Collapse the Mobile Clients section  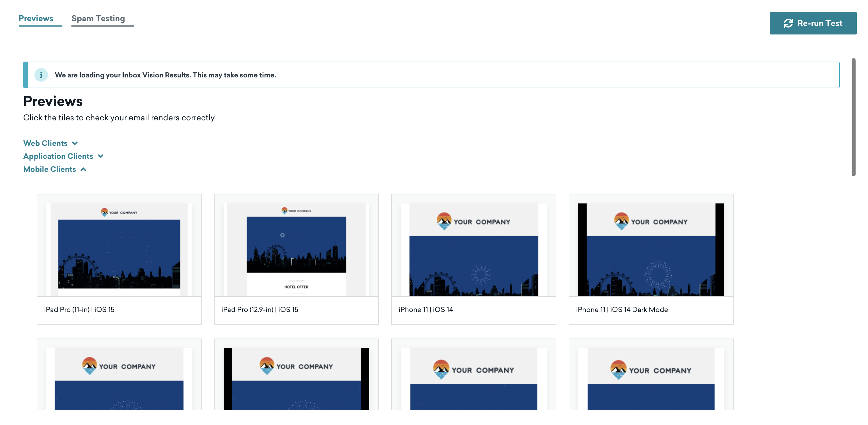[55, 169]
